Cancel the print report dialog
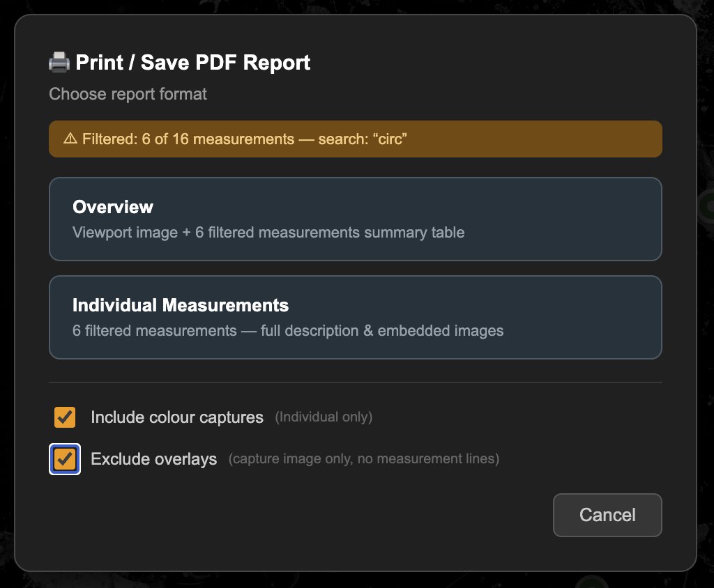Screen dimensions: 714x588 (x=607, y=515)
